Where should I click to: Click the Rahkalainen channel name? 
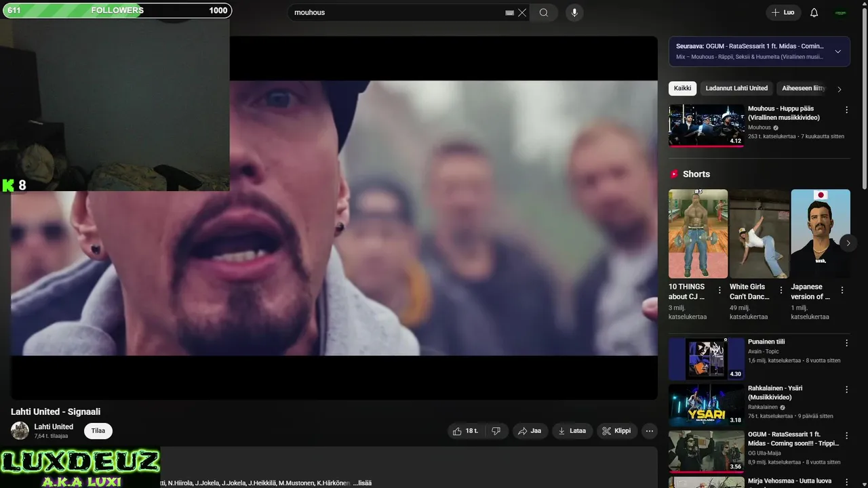pyautogui.click(x=763, y=407)
